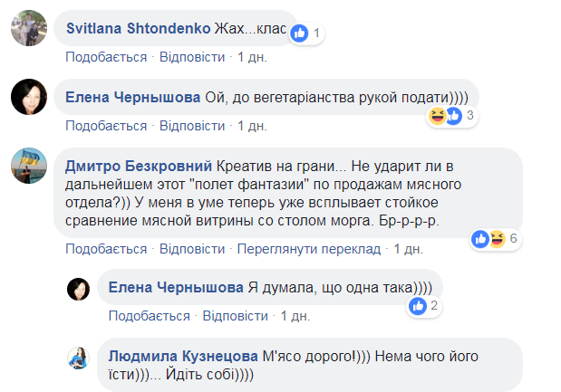Open Дмитро Безкровний profile name link
The image size is (561, 392).
point(140,167)
